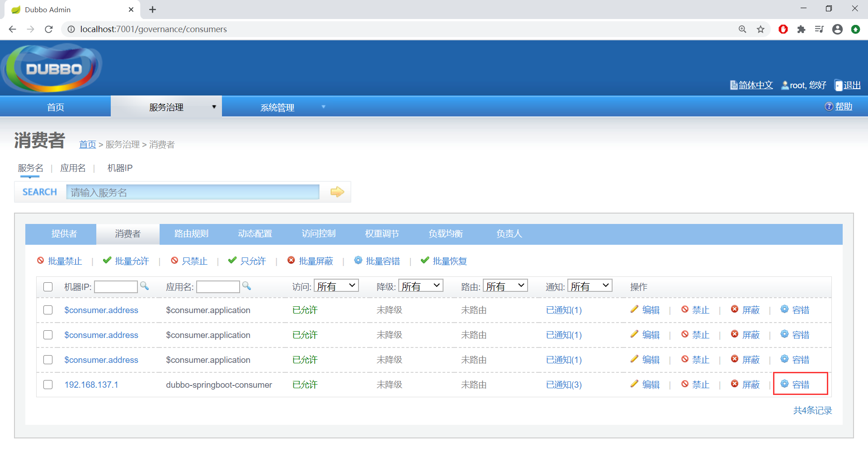
Task: Click the magnifier next to machine IP filter
Action: point(144,286)
